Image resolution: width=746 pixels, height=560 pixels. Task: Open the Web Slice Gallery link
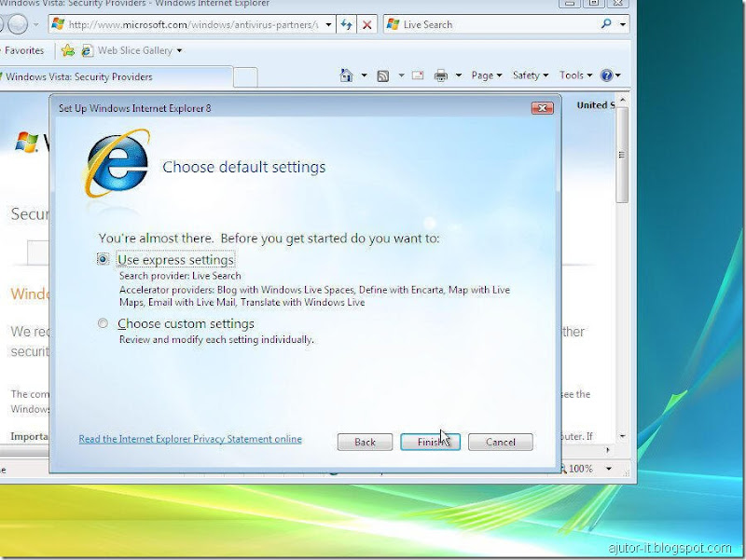(135, 50)
